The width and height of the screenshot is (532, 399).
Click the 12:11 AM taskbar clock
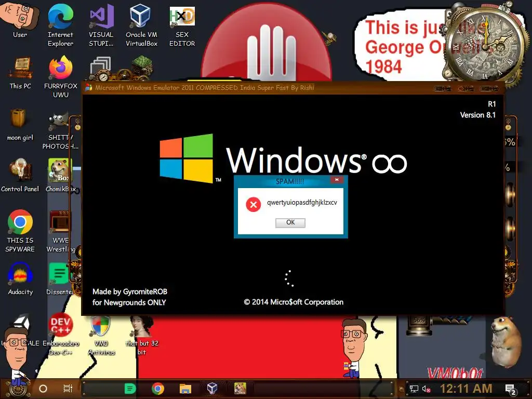466,389
